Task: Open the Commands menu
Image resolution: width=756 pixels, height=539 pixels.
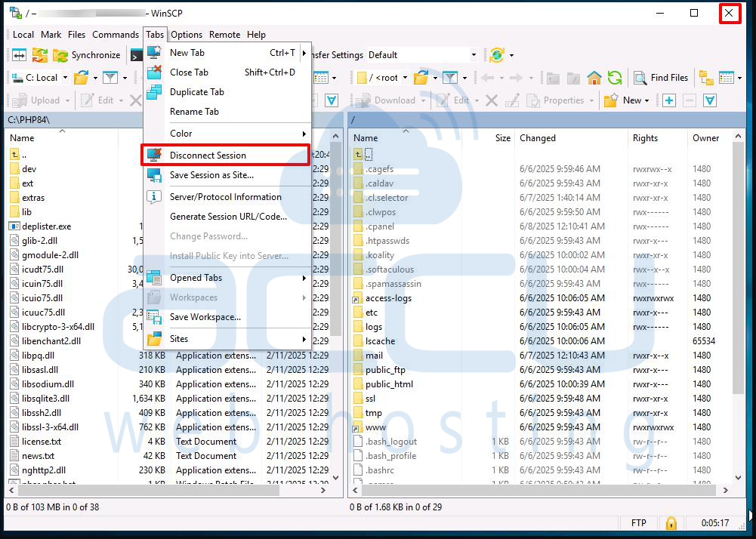Action: [116, 35]
